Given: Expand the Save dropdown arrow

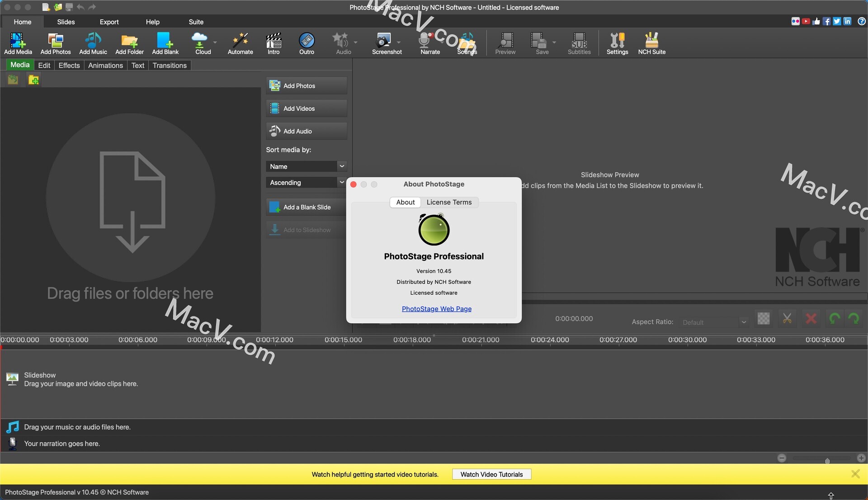Looking at the screenshot, I should pyautogui.click(x=554, y=42).
